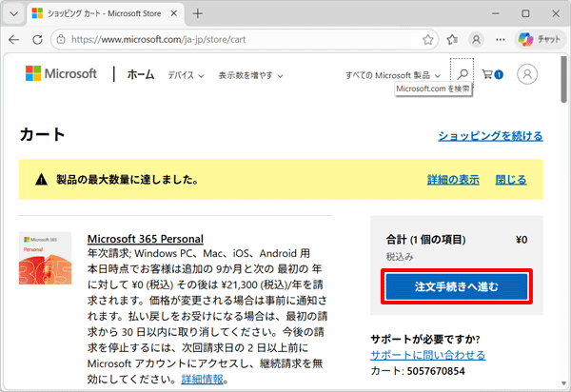This screenshot has height=392, width=571.
Task: Click the Microsoft 365 Personal product thumbnail
Action: (45, 258)
